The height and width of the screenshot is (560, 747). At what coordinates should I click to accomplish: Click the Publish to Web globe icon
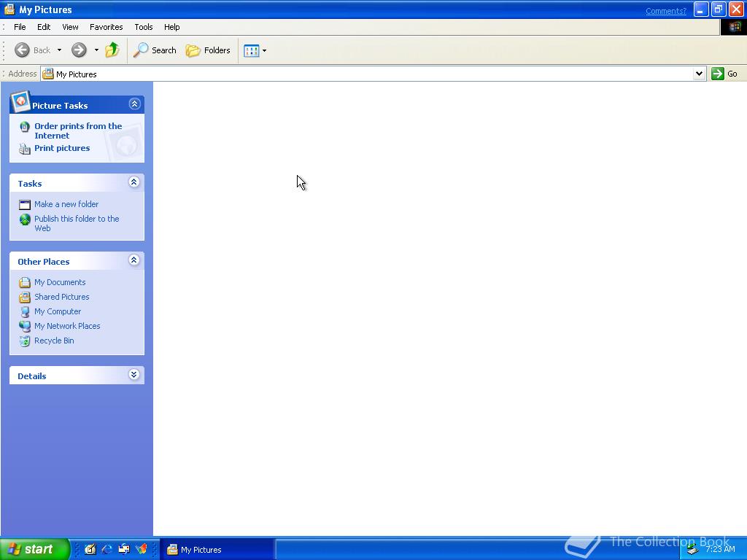tap(25, 219)
